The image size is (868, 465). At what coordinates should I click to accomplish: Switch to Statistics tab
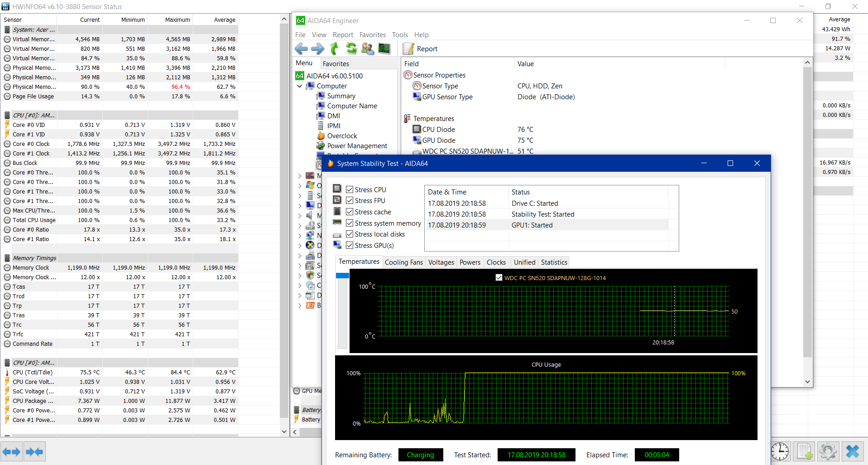pyautogui.click(x=554, y=262)
